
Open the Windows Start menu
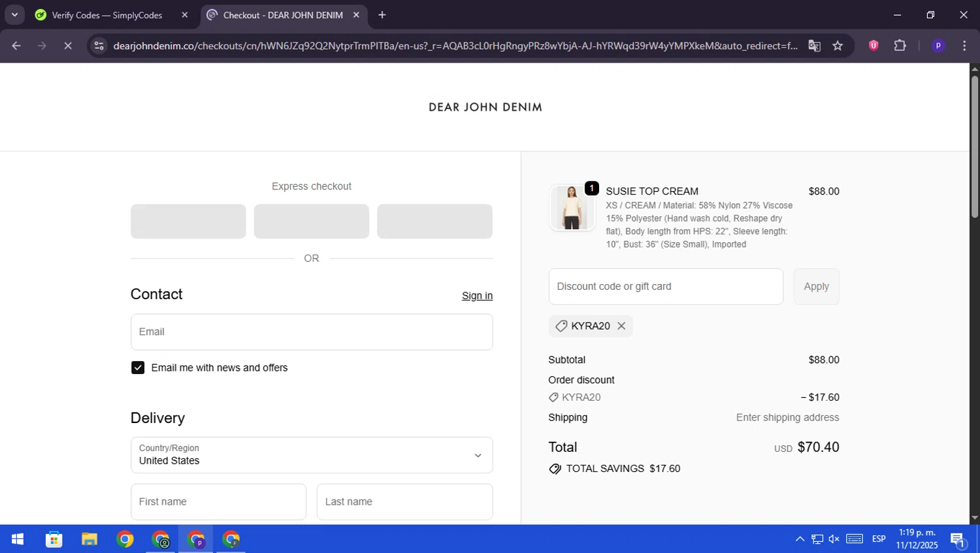point(18,539)
